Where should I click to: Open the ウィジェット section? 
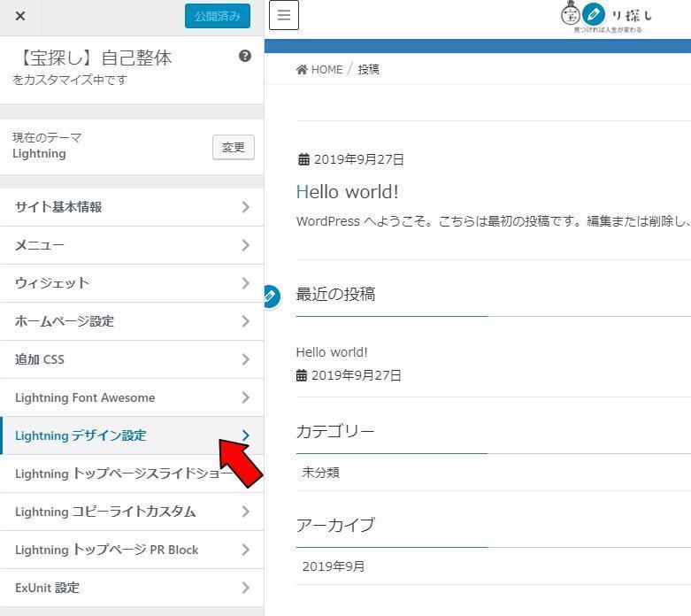click(132, 283)
